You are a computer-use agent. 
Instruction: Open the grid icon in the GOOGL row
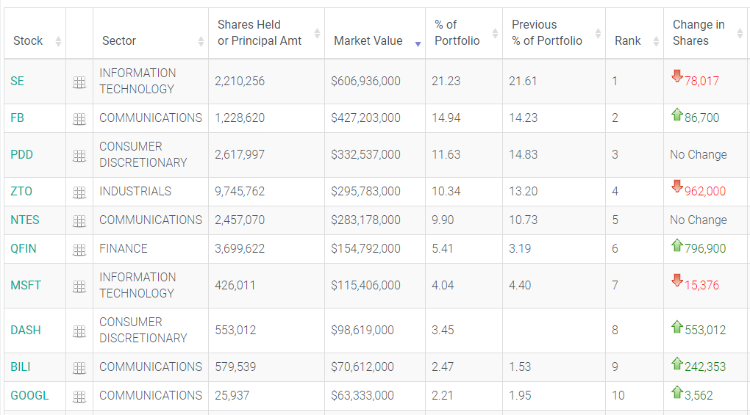point(79,396)
